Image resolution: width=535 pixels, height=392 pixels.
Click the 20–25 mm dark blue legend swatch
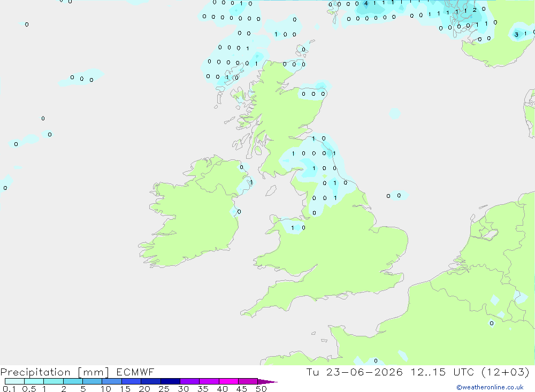click(x=151, y=381)
